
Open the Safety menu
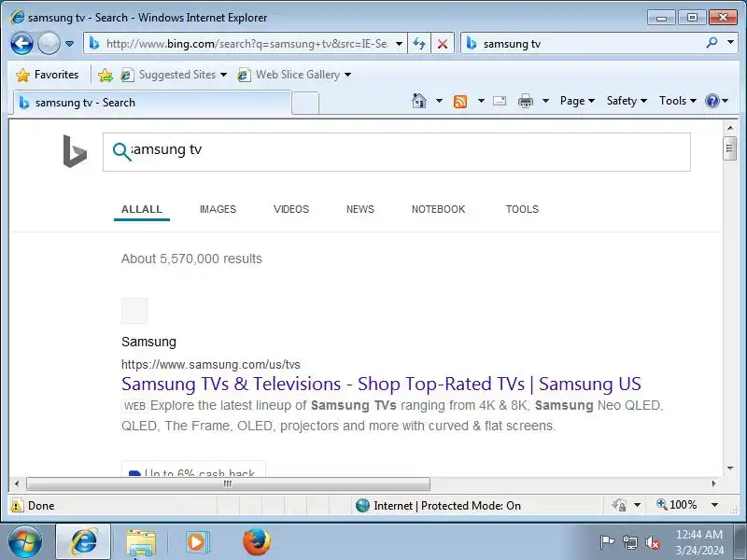[627, 101]
